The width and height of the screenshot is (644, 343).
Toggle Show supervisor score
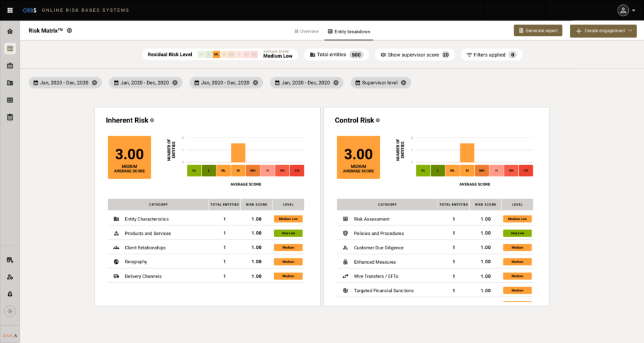point(415,55)
